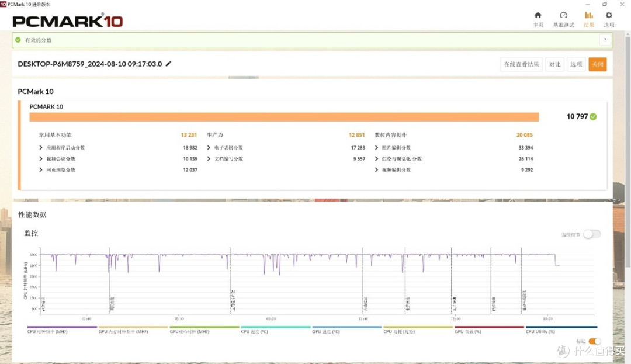Click the 数位内容创作 score 20 085
The height and width of the screenshot is (364, 631).
(524, 135)
